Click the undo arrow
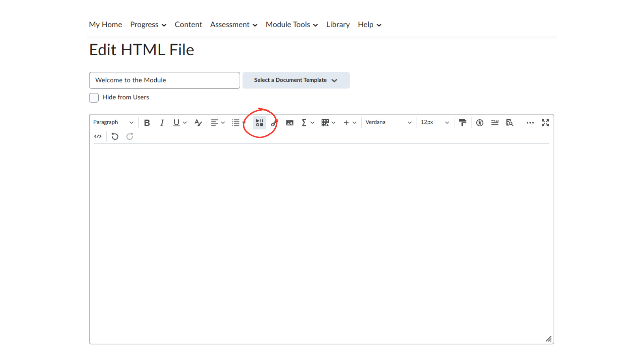Image resolution: width=644 pixels, height=362 pixels. point(114,136)
